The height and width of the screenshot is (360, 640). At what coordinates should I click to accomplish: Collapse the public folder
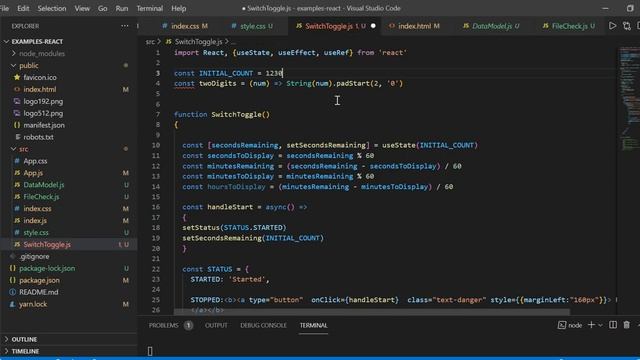(29, 65)
